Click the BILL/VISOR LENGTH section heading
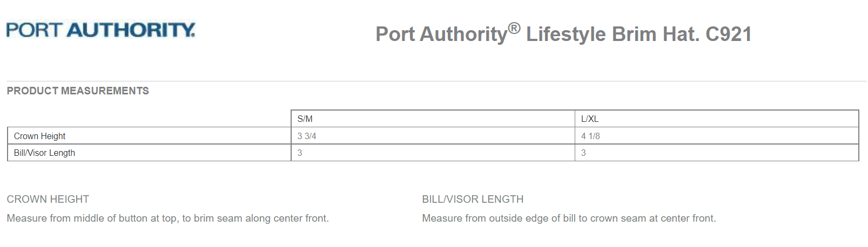Viewport: 868px width, 247px height. point(473,199)
